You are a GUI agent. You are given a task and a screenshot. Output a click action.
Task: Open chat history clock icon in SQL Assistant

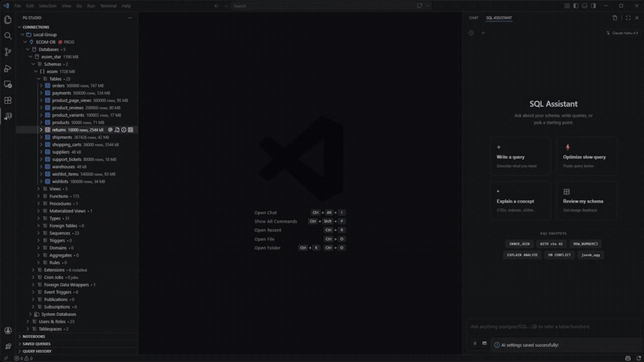click(x=471, y=33)
